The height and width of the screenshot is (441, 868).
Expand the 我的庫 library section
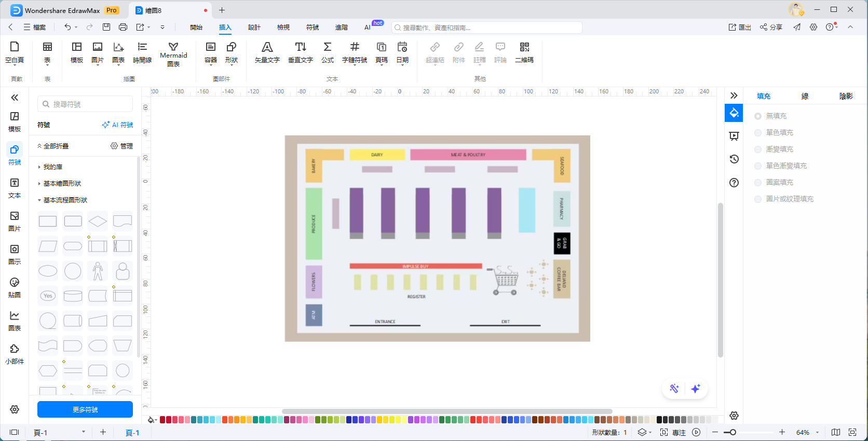52,167
